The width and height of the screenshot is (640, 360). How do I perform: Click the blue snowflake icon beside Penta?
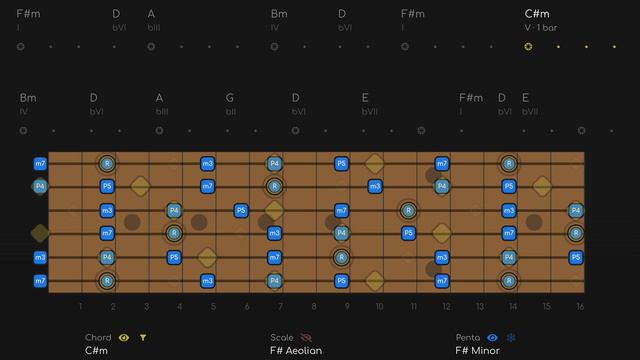pyautogui.click(x=511, y=338)
